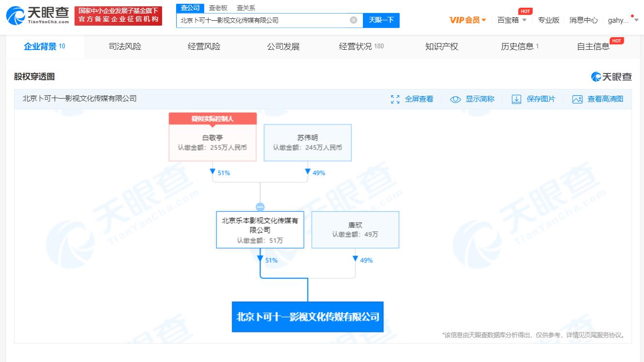Click the 保存图片 text button

[541, 99]
